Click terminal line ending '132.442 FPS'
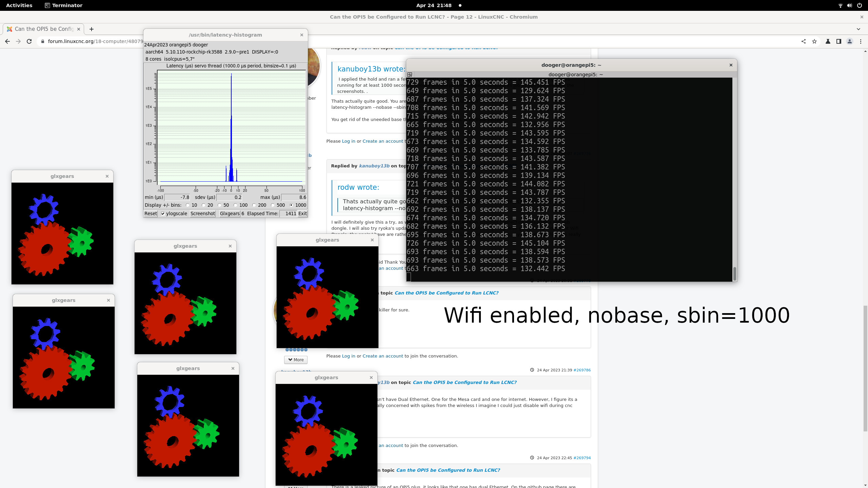Image resolution: width=868 pixels, height=488 pixels. pyautogui.click(x=486, y=269)
